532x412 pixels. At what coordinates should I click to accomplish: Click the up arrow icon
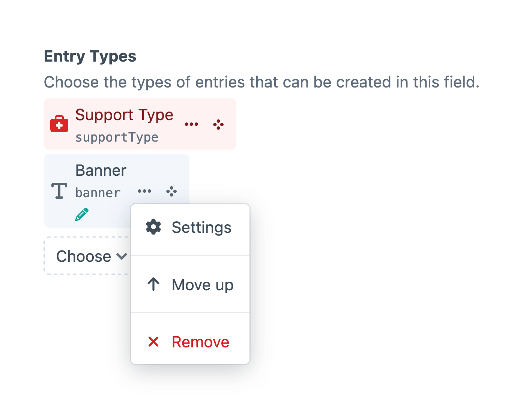153,285
